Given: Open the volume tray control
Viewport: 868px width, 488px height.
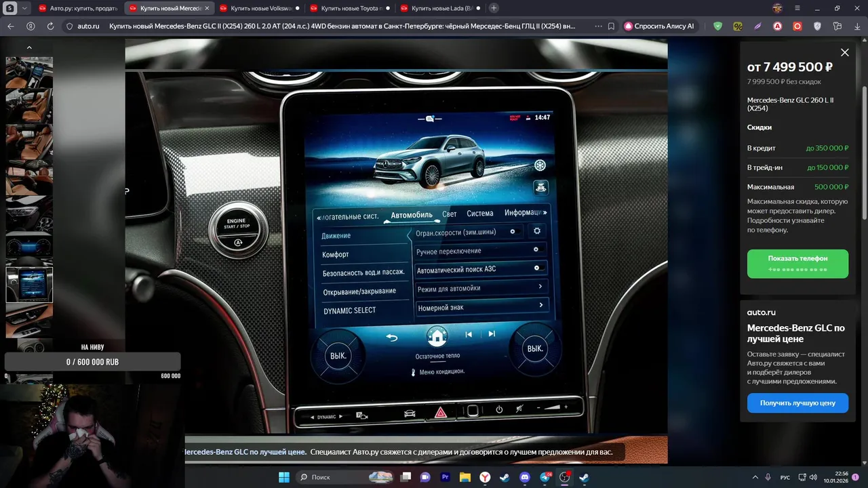Looking at the screenshot, I should click(813, 477).
